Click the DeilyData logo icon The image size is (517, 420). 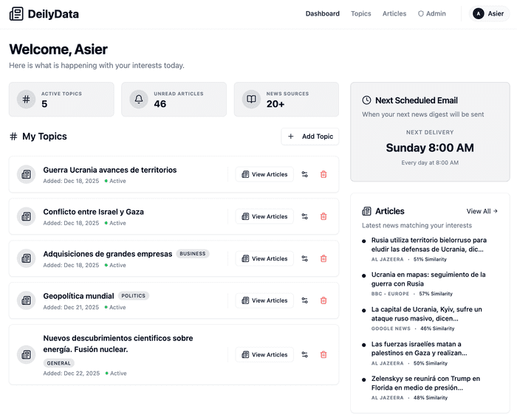(x=16, y=13)
